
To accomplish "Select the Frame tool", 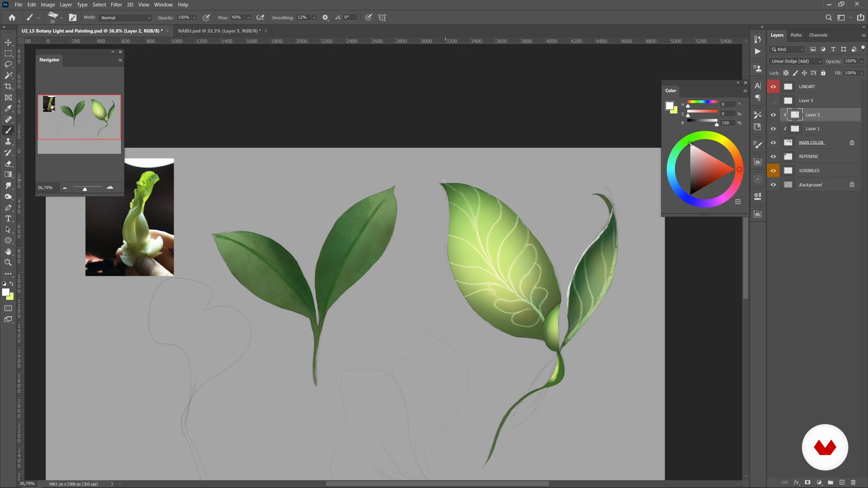I will tap(8, 97).
